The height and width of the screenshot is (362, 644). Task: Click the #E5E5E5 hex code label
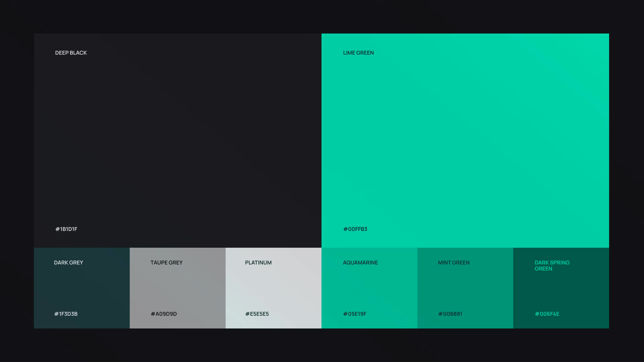257,314
